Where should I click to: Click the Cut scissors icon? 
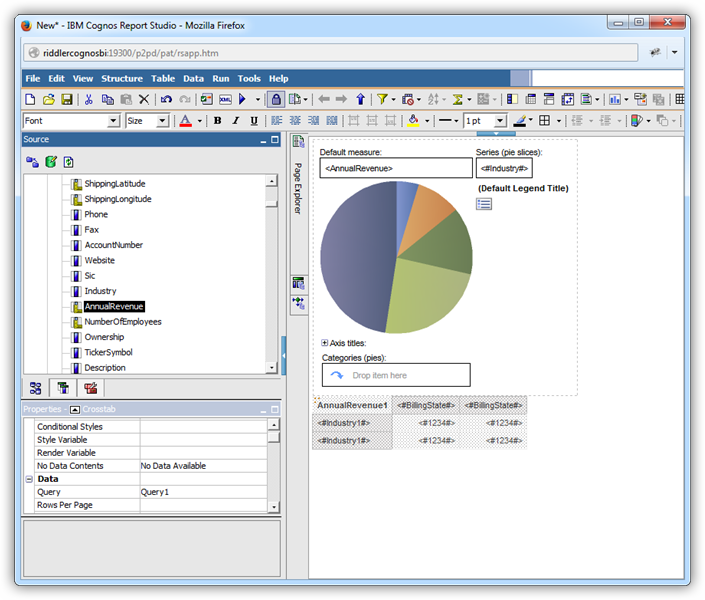point(88,100)
